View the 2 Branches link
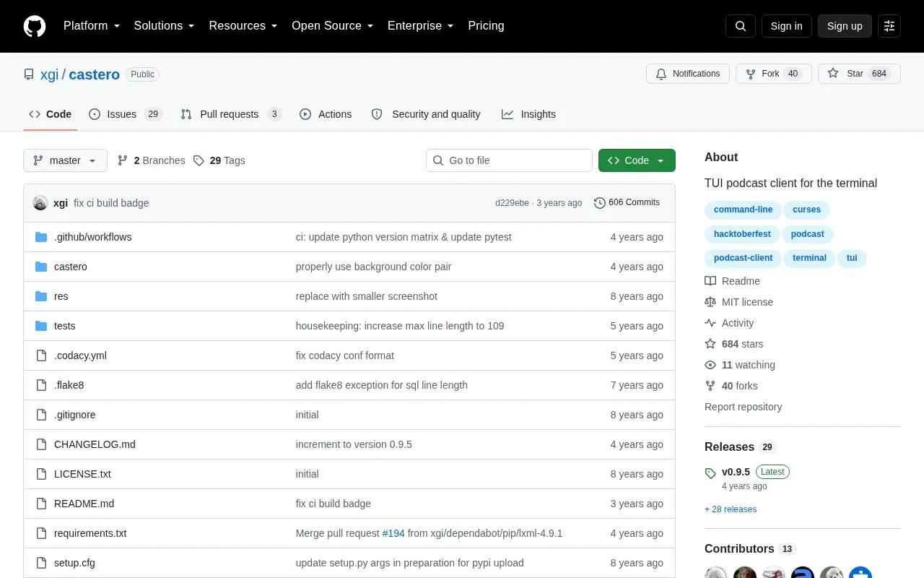924x578 pixels. coord(152,160)
